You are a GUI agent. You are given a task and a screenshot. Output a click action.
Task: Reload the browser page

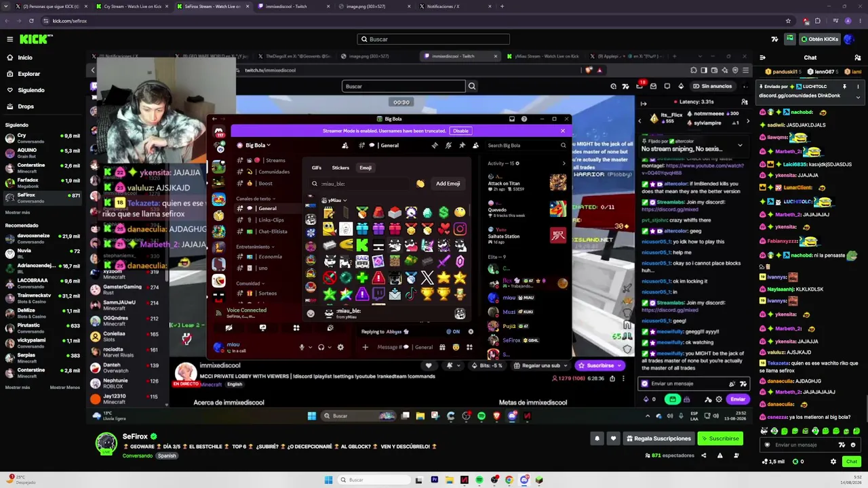31,21
